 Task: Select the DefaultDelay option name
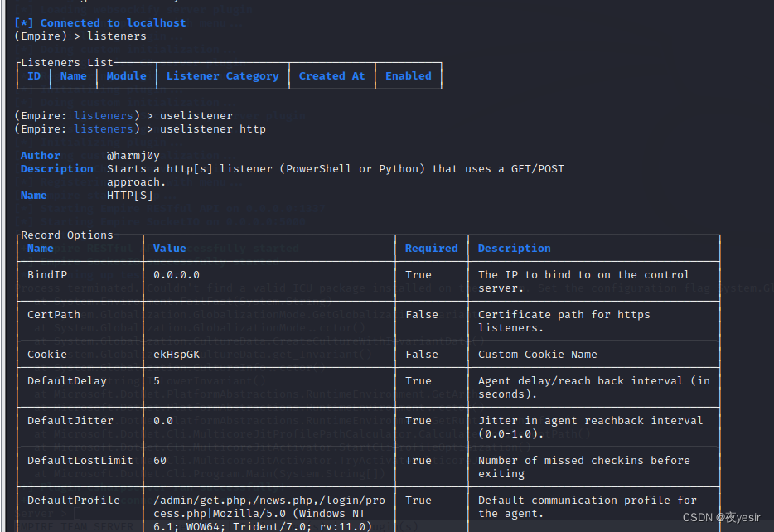click(66, 381)
